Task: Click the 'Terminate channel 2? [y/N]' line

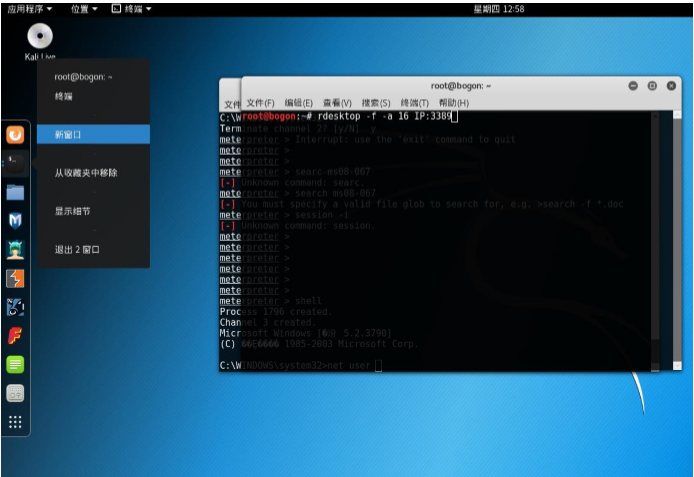Action: coord(297,129)
